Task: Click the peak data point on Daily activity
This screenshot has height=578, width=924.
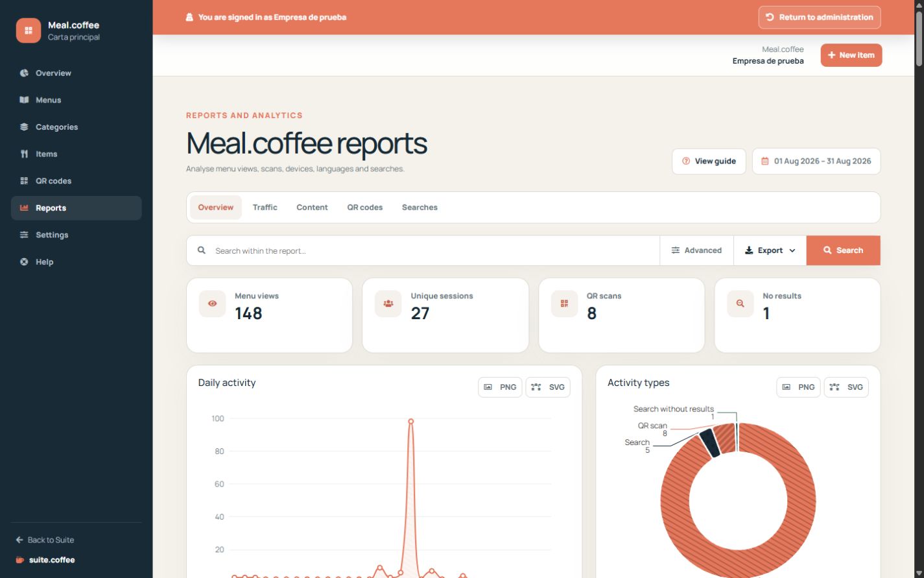Action: point(410,422)
